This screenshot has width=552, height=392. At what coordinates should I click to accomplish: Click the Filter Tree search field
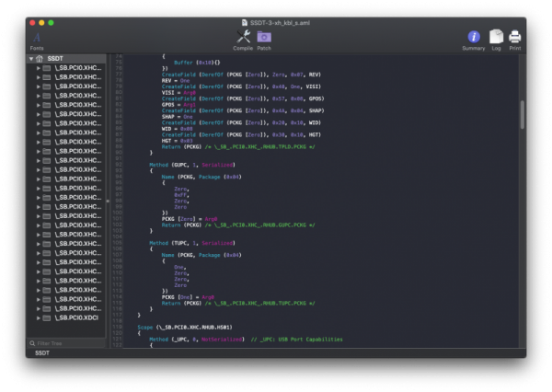[69, 343]
